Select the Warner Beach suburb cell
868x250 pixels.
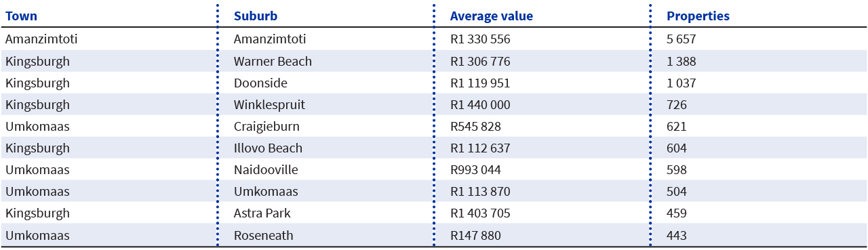273,61
